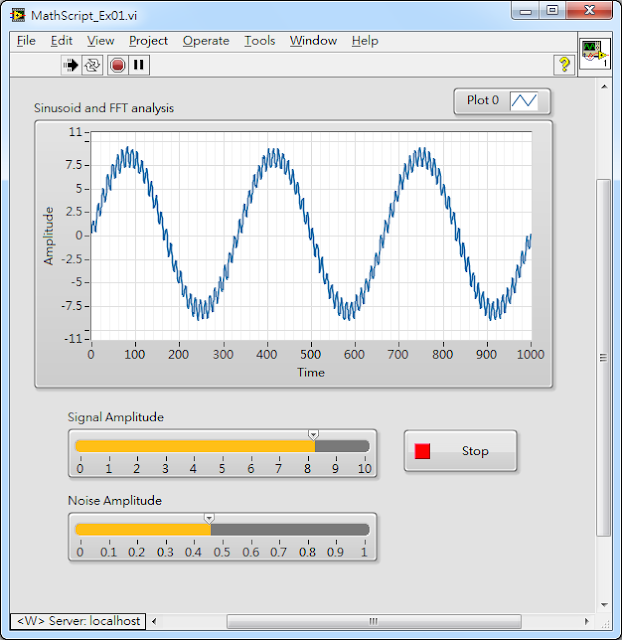Open the Project menu
This screenshot has width=622, height=640.
pos(148,41)
